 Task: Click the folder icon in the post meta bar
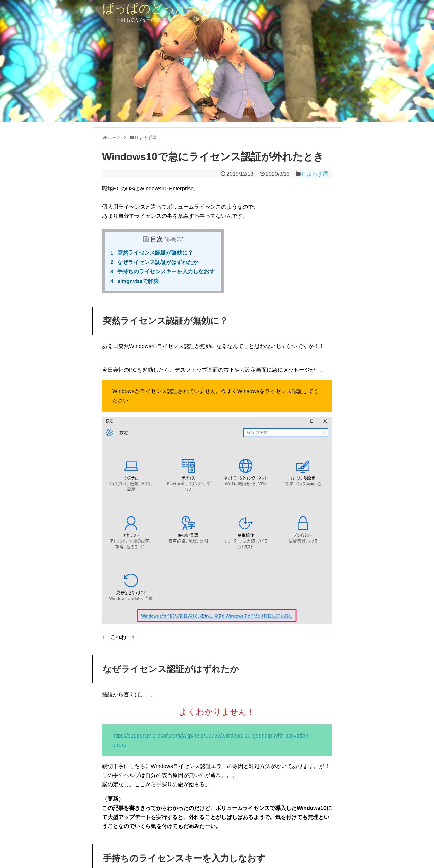click(x=298, y=174)
